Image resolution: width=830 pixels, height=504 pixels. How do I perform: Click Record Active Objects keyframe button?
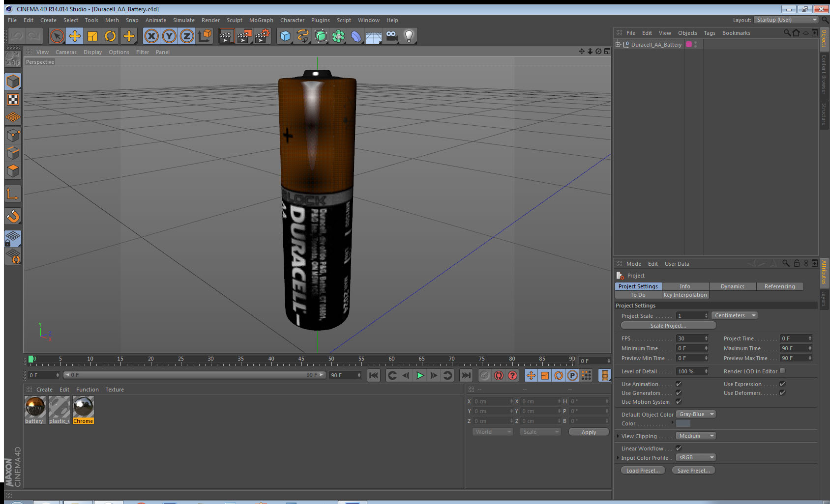click(485, 375)
